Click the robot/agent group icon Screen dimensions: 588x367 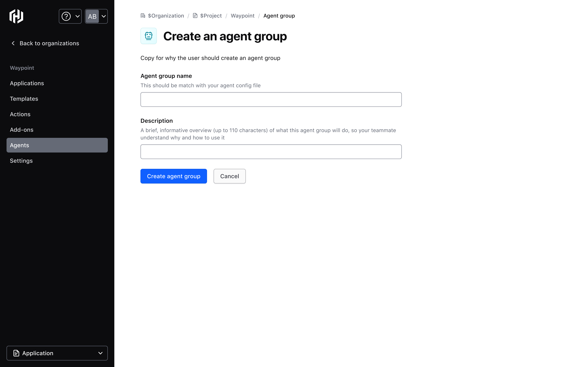click(149, 36)
